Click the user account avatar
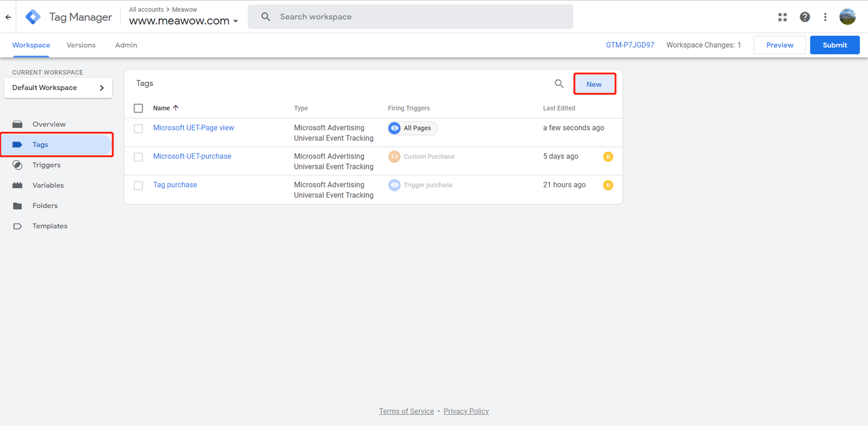The image size is (868, 426). [848, 17]
